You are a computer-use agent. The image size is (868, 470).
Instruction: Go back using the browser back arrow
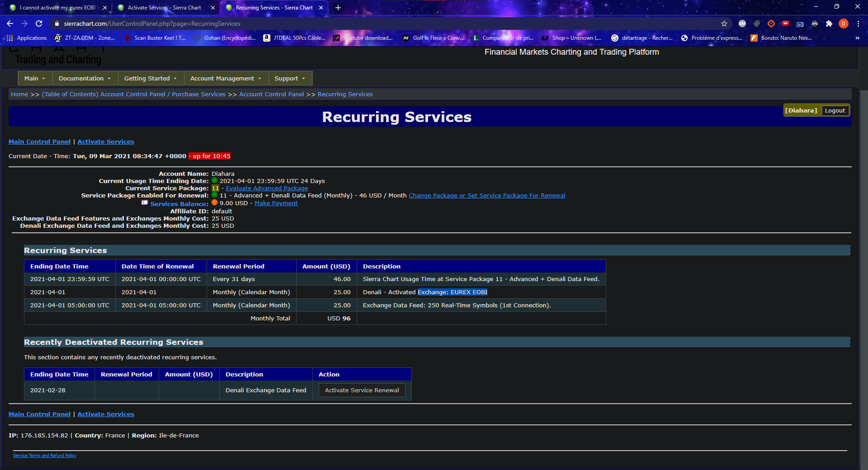pos(10,23)
